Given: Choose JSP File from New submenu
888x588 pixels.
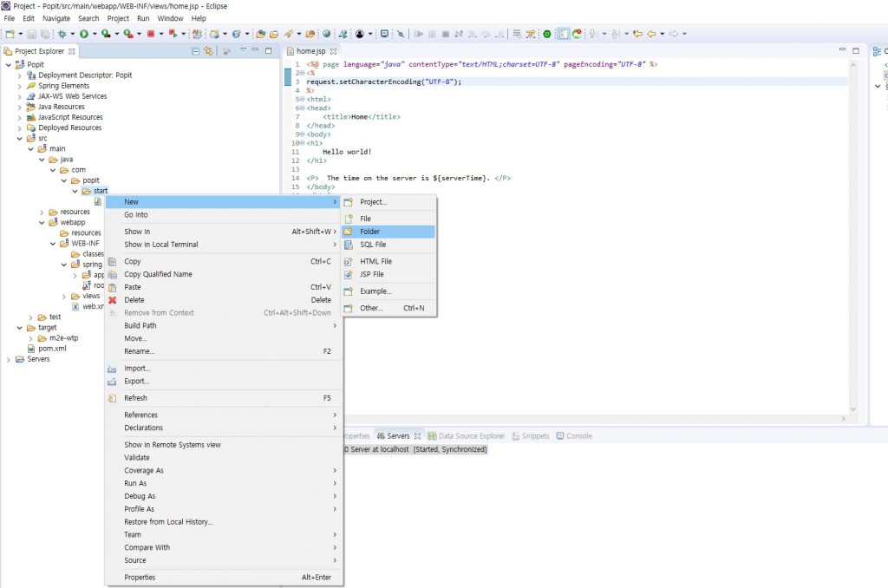Looking at the screenshot, I should [372, 274].
